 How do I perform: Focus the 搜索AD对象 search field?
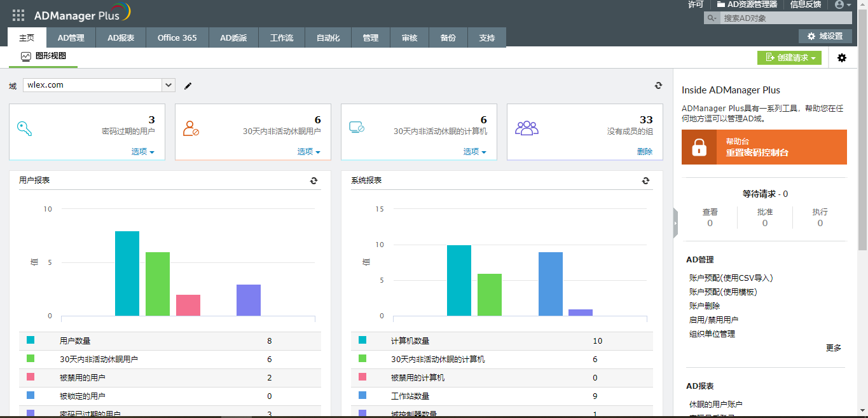[785, 18]
